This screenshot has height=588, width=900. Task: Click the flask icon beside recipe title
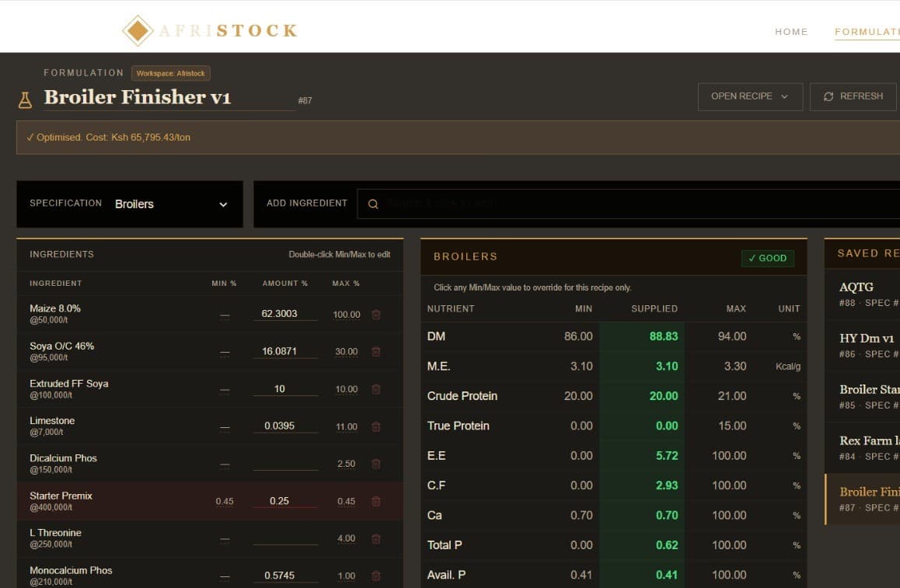[25, 100]
